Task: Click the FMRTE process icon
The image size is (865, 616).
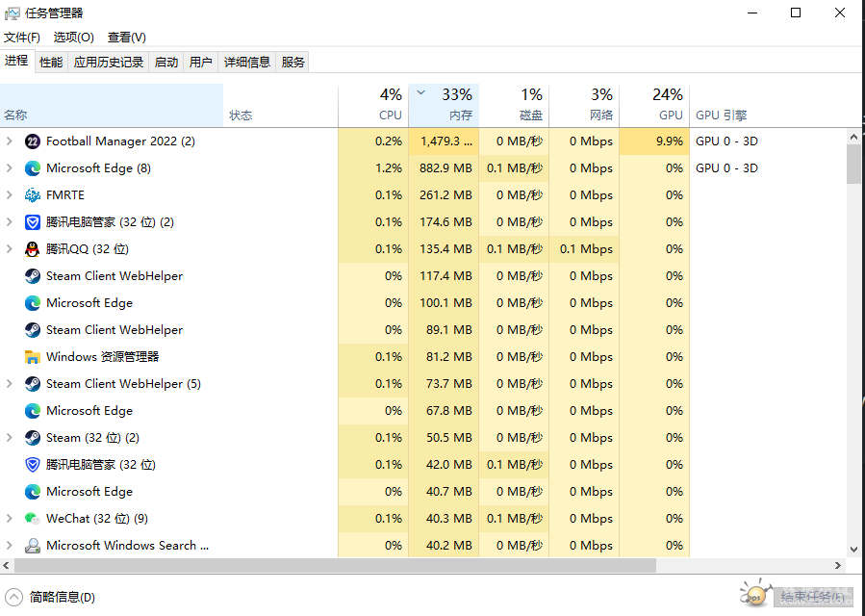Action: click(x=33, y=195)
